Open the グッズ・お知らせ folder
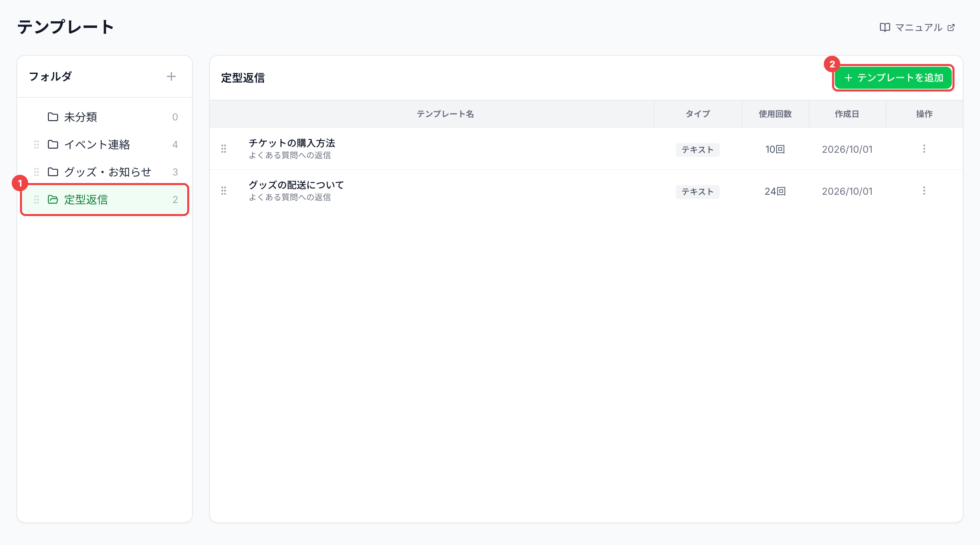The image size is (980, 545). 105,172
